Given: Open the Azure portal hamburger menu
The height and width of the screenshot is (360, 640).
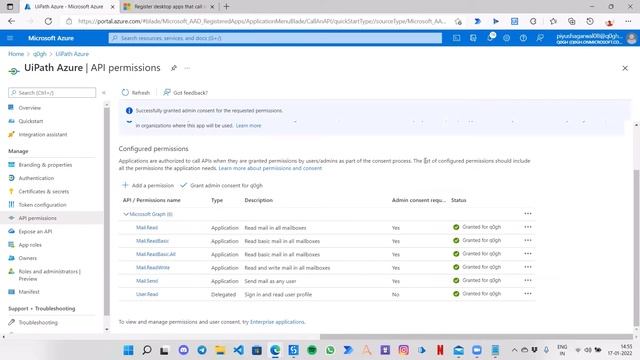Looking at the screenshot, I should (10, 38).
